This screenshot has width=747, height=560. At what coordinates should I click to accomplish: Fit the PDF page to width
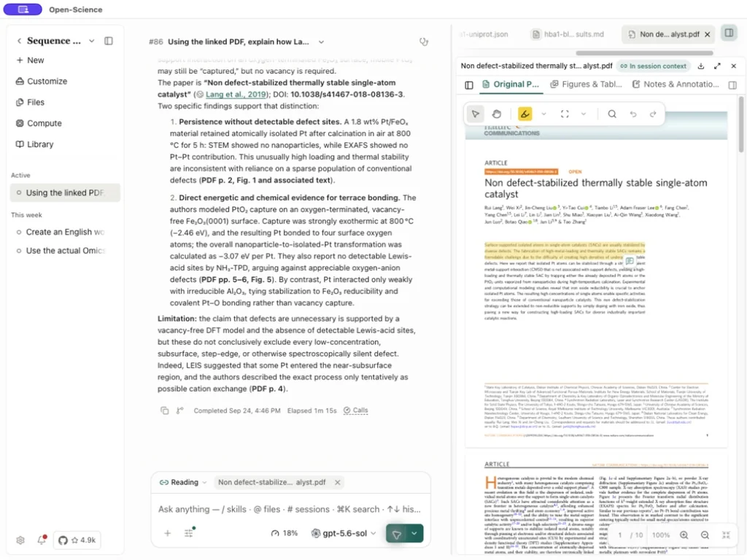tap(726, 535)
